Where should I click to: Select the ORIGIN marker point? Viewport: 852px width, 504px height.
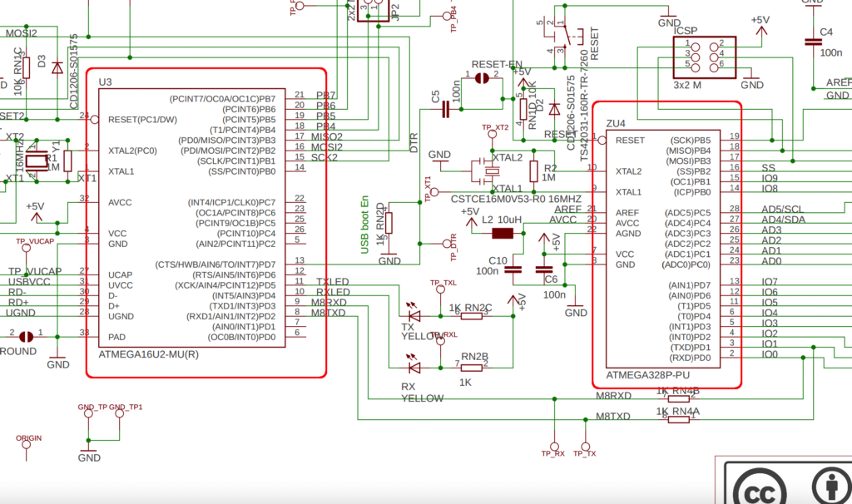coord(26,444)
